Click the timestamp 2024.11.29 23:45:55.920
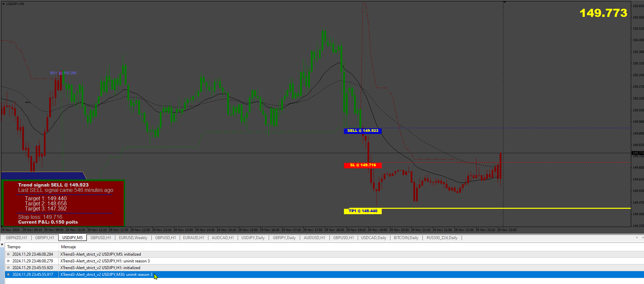644x284 pixels. click(33, 268)
